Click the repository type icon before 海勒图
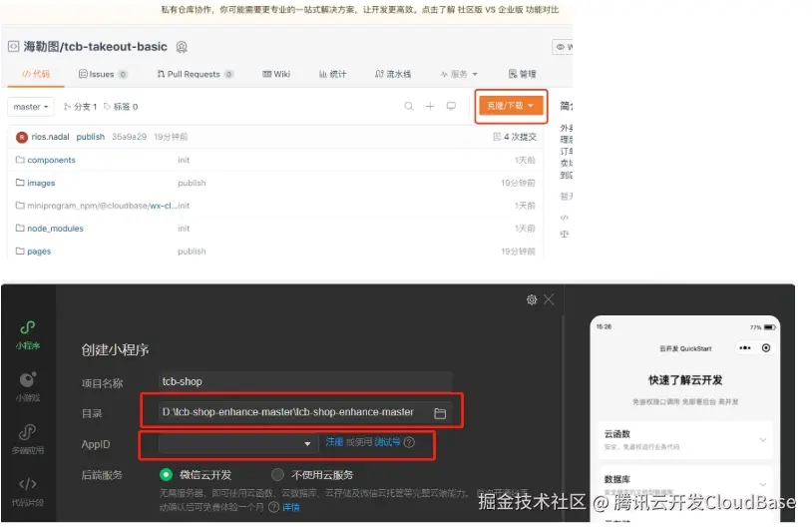The width and height of the screenshot is (812, 528). click(x=13, y=47)
